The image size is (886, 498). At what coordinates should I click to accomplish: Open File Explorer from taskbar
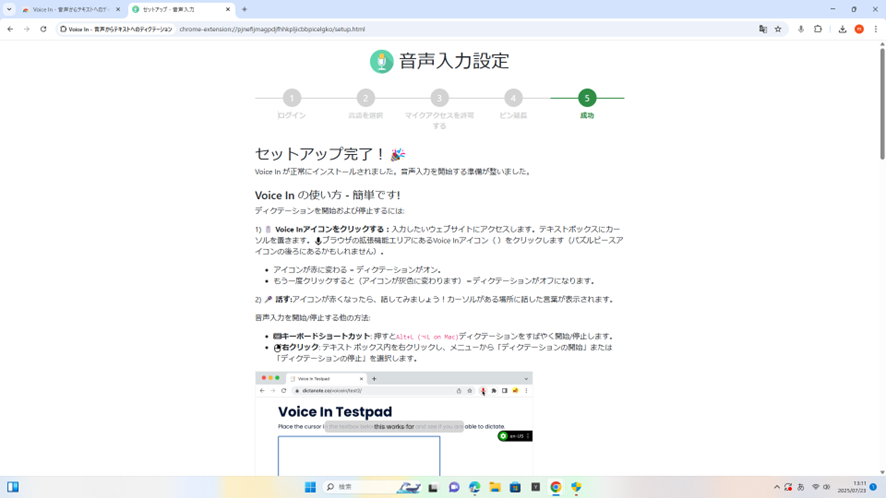pos(495,487)
